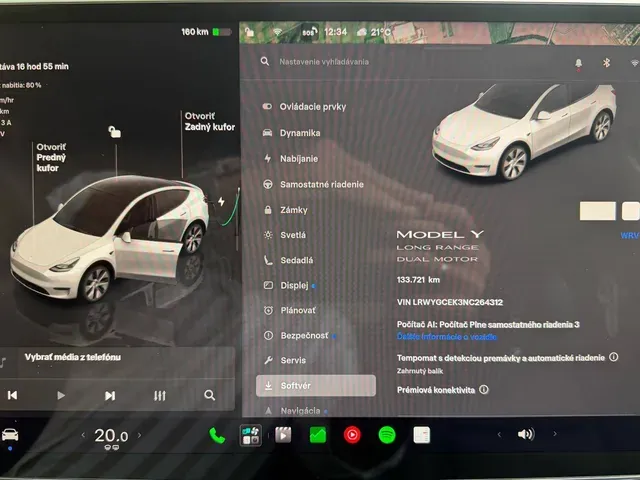This screenshot has height=480, width=640.
Task: Open the Dynamika settings menu
Action: (291, 133)
